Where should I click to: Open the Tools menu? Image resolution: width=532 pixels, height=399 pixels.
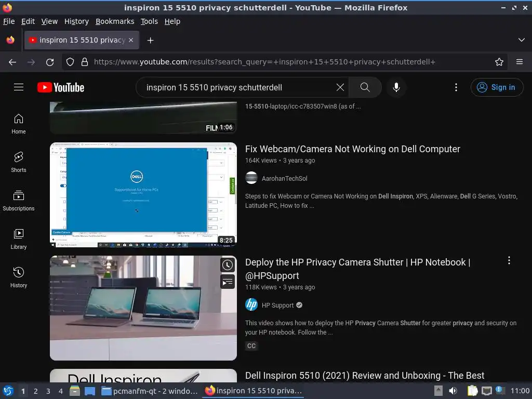(x=149, y=21)
